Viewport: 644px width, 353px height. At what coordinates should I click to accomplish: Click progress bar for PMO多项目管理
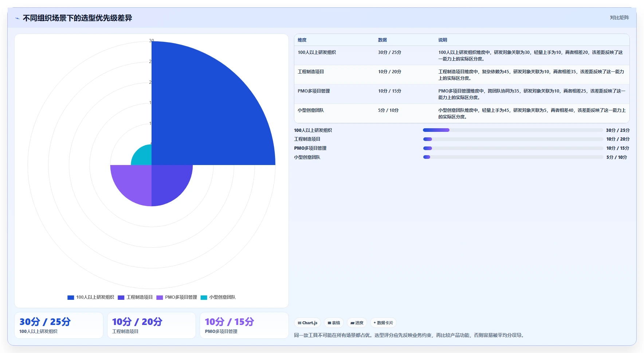coord(513,148)
